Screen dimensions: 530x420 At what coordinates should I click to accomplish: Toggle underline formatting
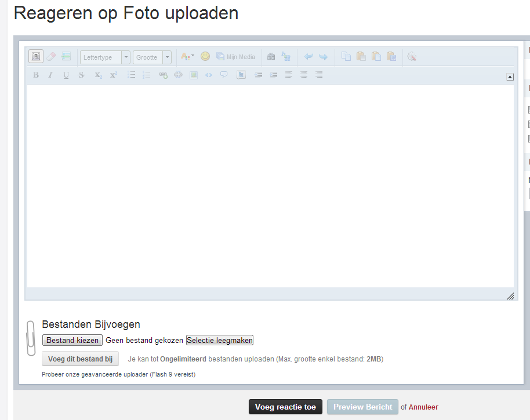coord(66,75)
